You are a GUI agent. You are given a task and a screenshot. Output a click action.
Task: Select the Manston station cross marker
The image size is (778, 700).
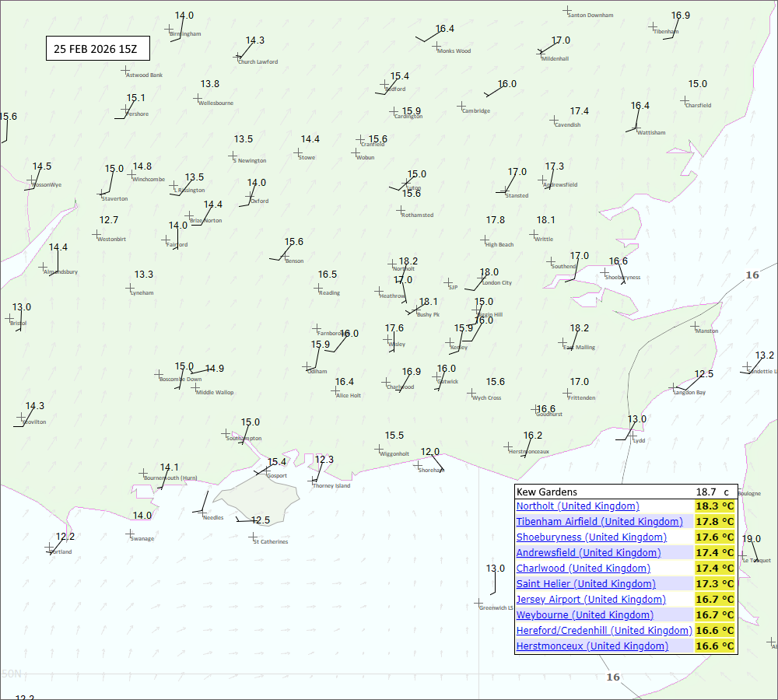click(695, 326)
